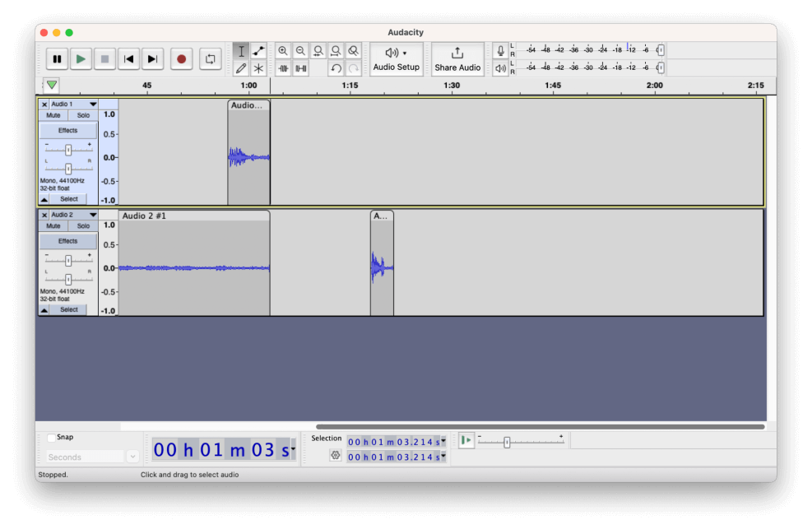Open the Selection settings gear icon
Viewport: 812px width, 529px height.
click(336, 456)
